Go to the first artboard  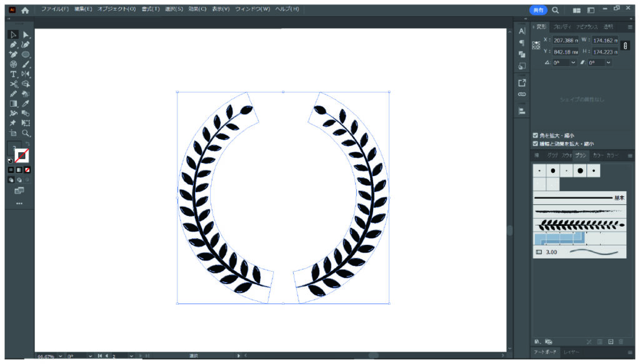coord(99,356)
